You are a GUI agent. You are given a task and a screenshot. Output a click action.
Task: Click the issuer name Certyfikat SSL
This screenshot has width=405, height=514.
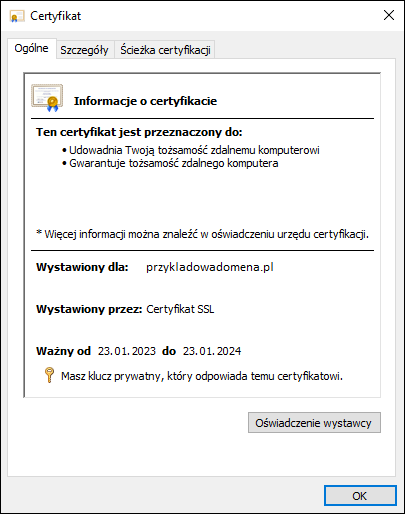(180, 309)
